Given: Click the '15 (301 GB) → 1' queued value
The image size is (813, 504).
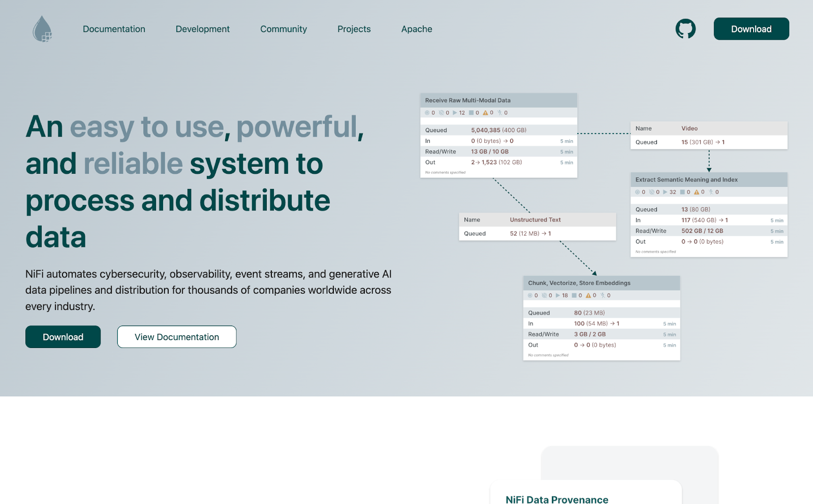Looking at the screenshot, I should (x=703, y=142).
